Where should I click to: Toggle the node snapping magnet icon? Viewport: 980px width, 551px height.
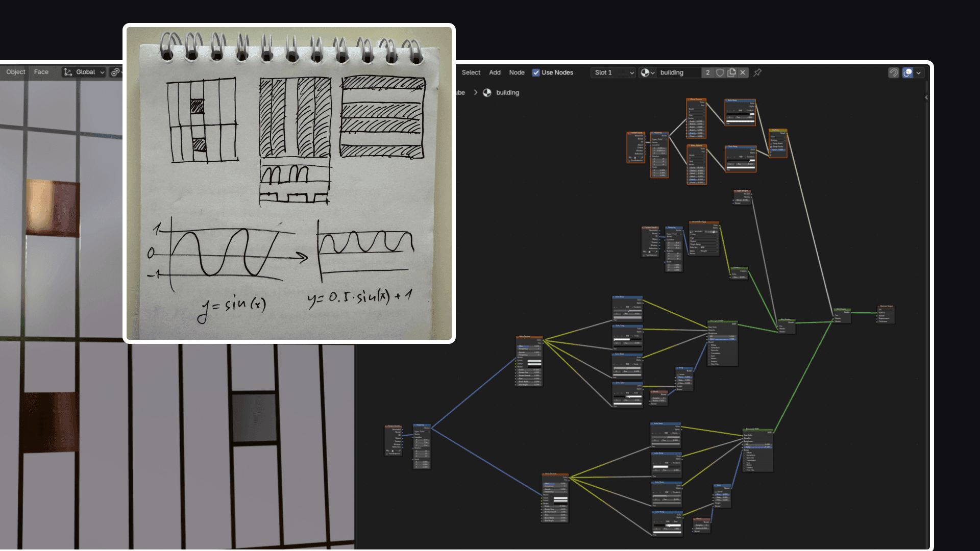coord(893,72)
